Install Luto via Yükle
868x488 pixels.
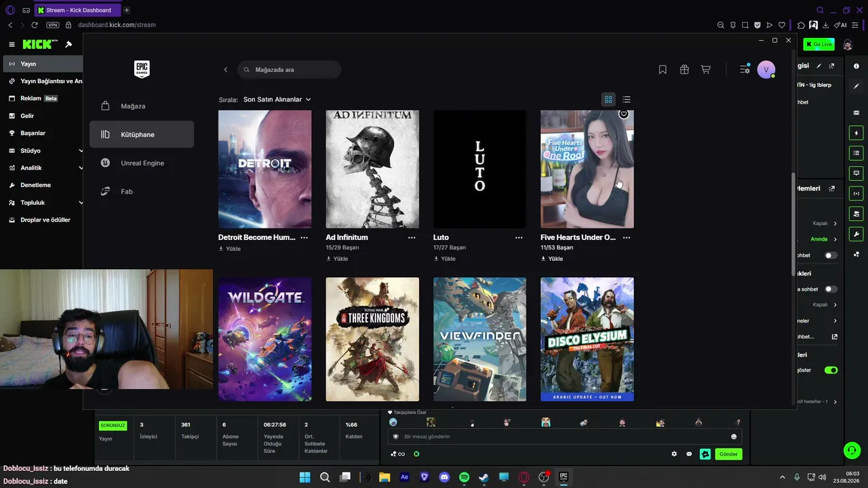(x=444, y=259)
